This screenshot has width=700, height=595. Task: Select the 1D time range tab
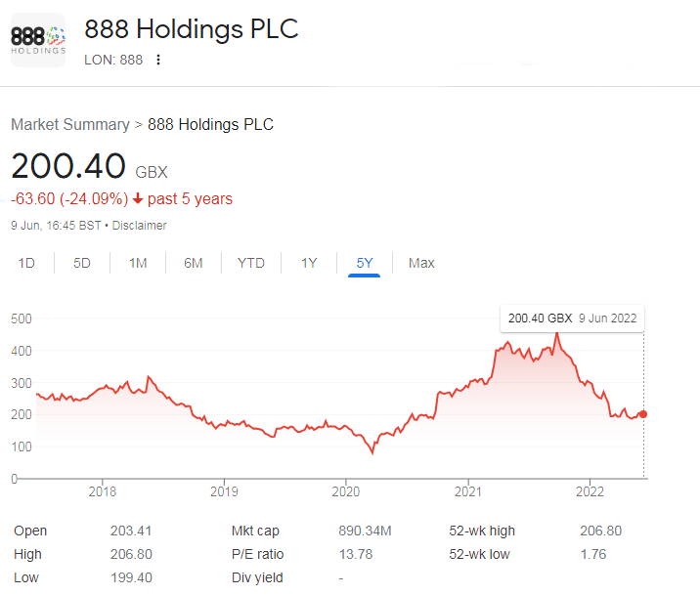[27, 263]
